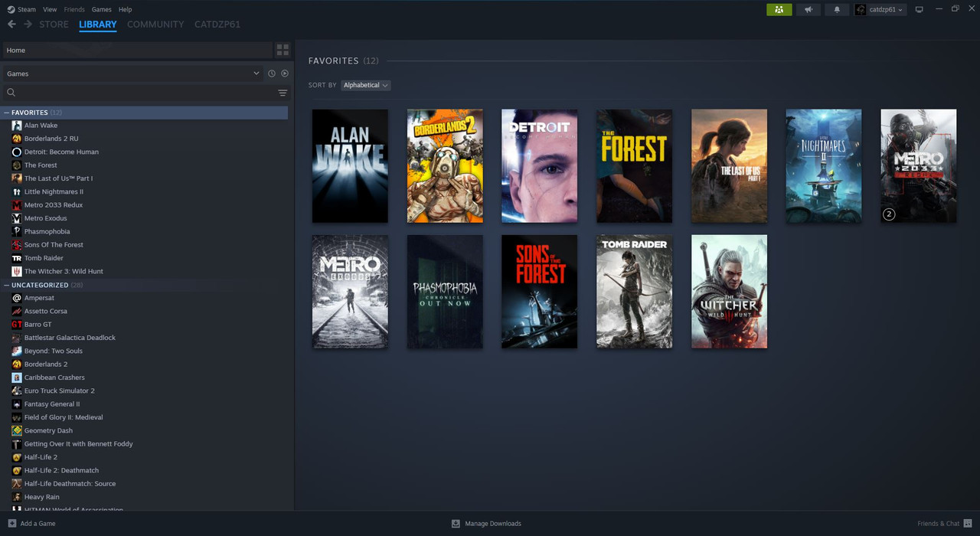Open the announcements megaphone icon
The image size is (980, 536).
coord(808,9)
